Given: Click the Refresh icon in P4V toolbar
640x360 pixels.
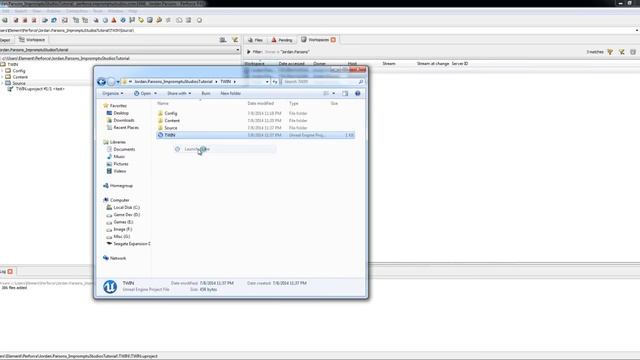Looking at the screenshot, I should tap(54, 20).
